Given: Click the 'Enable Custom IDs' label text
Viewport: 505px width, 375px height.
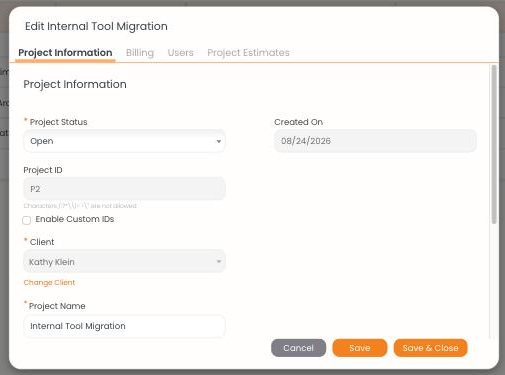Looking at the screenshot, I should (75, 219).
